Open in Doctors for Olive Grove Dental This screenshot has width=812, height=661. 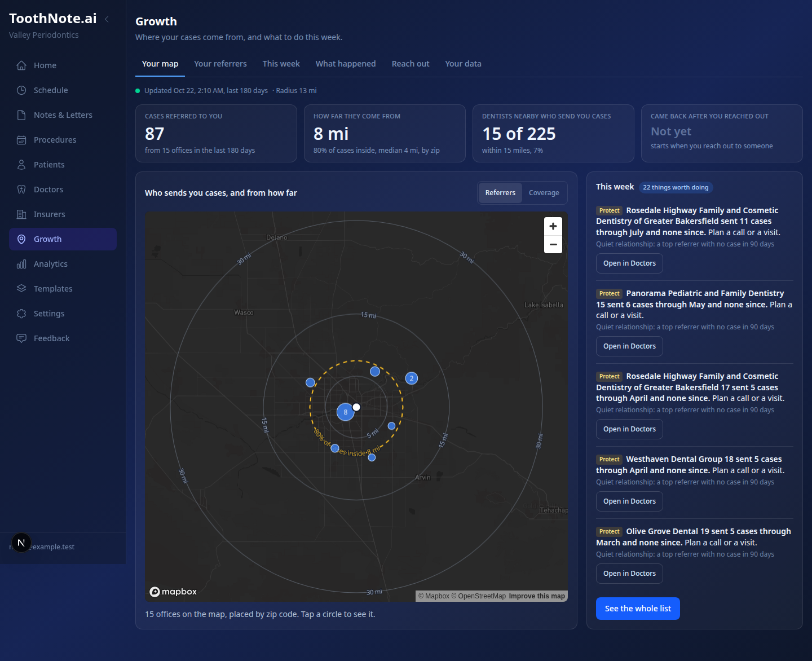tap(629, 574)
